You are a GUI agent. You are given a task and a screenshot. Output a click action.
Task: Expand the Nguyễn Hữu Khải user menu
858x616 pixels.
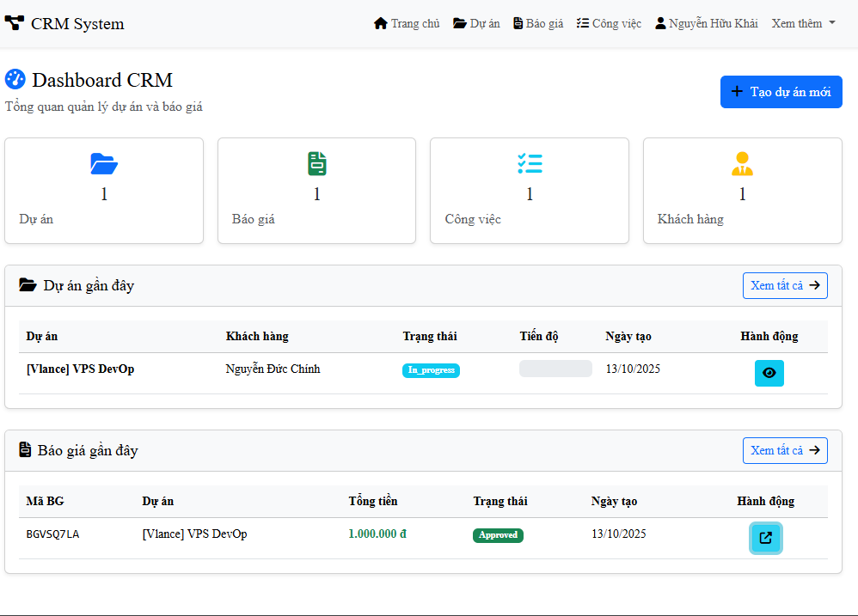(x=706, y=23)
